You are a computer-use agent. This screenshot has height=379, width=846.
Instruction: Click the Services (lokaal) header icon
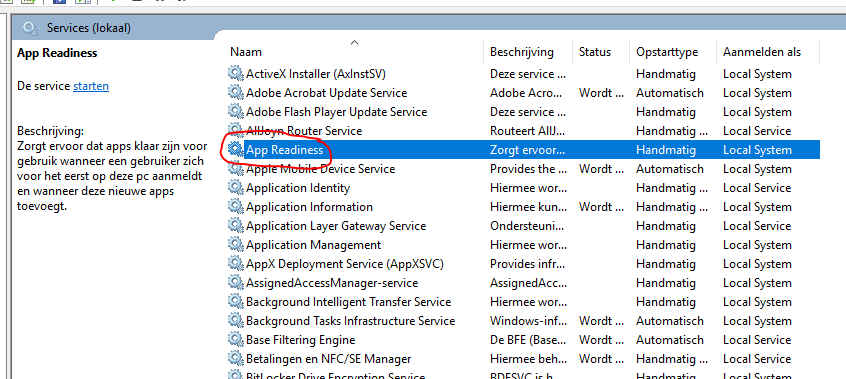coord(31,28)
